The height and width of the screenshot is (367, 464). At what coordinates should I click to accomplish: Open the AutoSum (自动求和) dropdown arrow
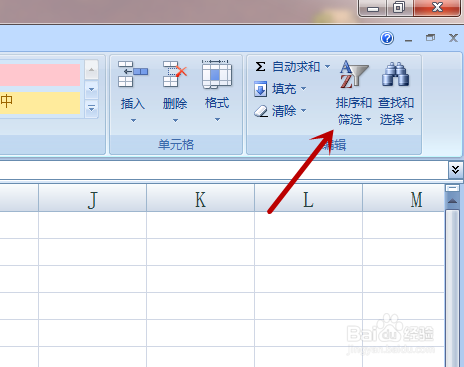coord(328,66)
